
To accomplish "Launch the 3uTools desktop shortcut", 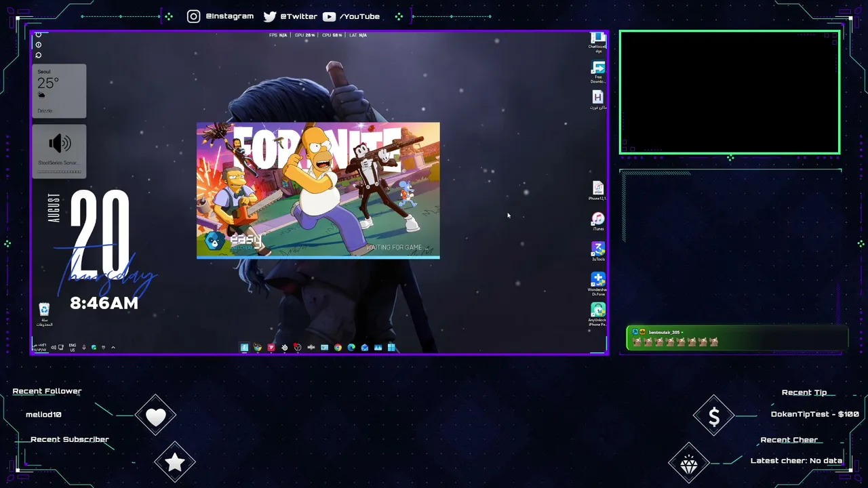I will (597, 252).
